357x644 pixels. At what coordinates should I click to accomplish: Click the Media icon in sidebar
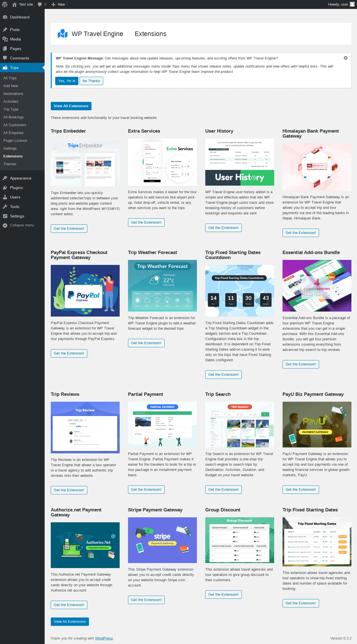[5, 39]
